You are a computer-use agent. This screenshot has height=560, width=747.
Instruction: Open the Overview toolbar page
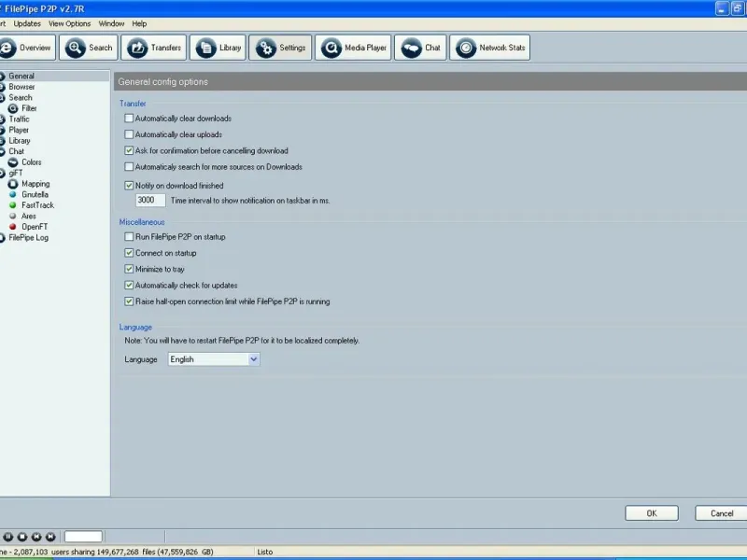[27, 48]
